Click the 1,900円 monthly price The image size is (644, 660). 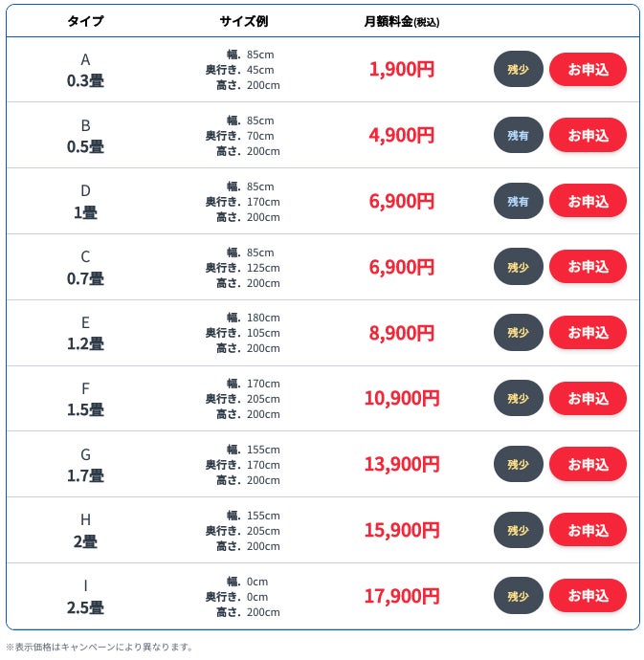pyautogui.click(x=402, y=69)
